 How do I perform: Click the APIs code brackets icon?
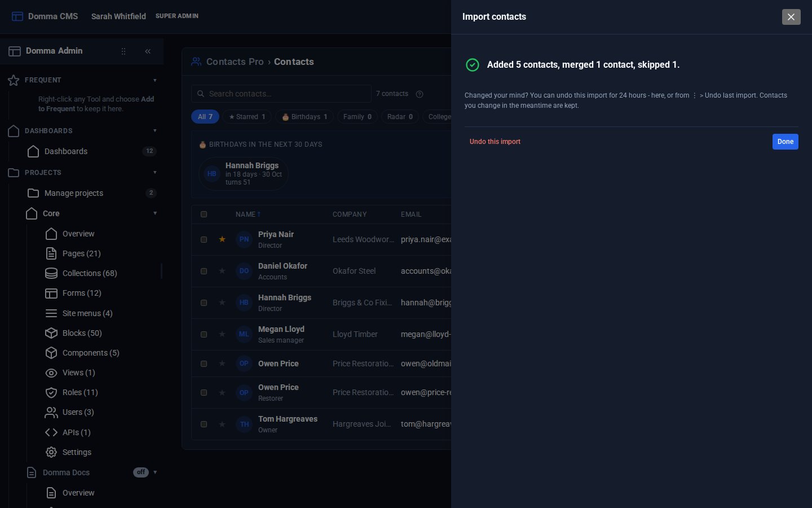click(x=51, y=432)
